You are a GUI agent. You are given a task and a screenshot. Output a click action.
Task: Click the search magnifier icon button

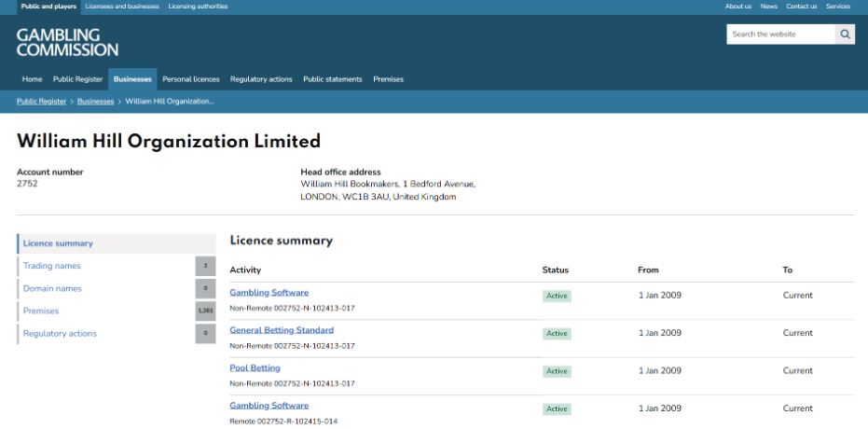click(x=845, y=35)
